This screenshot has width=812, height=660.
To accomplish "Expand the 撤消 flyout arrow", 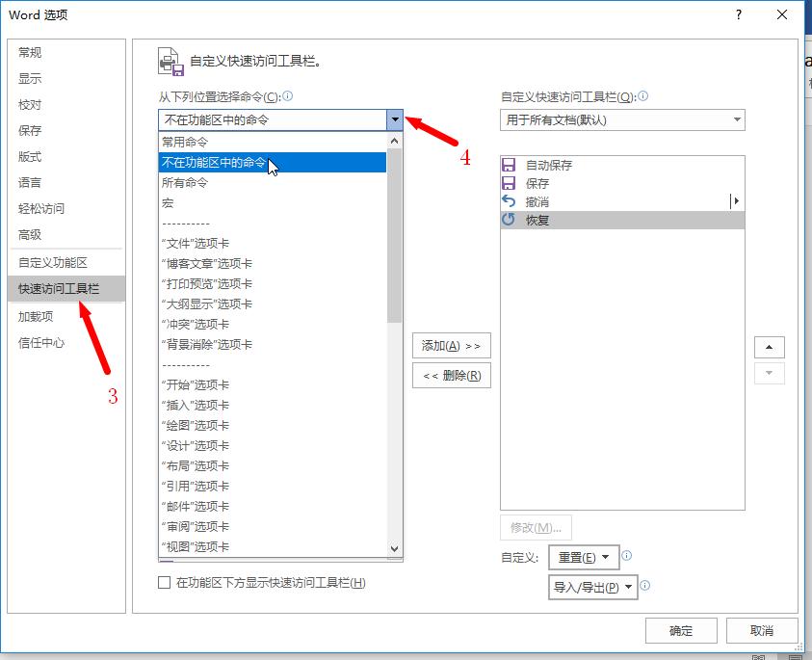I will tap(737, 200).
